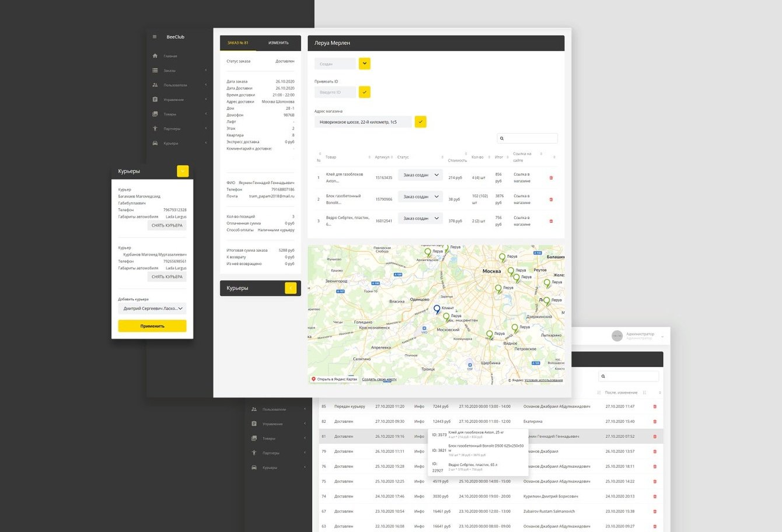Delete order 82 in the back orders list
Image resolution: width=782 pixels, height=532 pixels.
coord(655,421)
